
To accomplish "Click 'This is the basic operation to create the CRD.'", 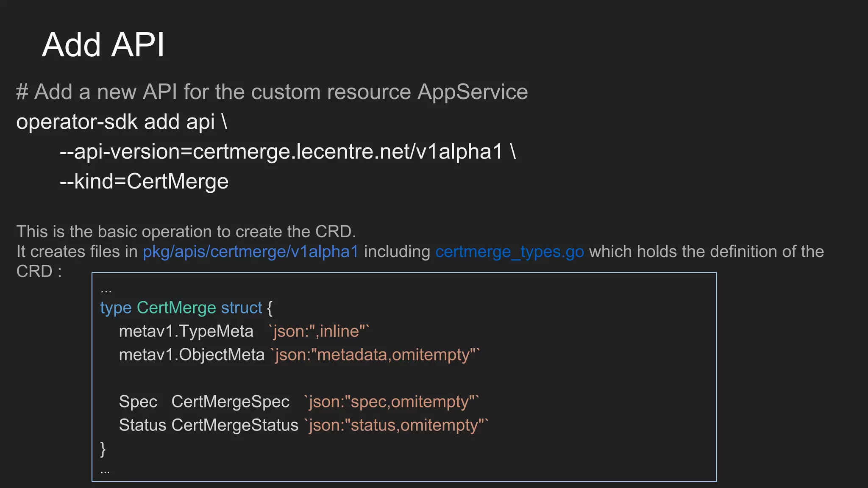I will [186, 232].
